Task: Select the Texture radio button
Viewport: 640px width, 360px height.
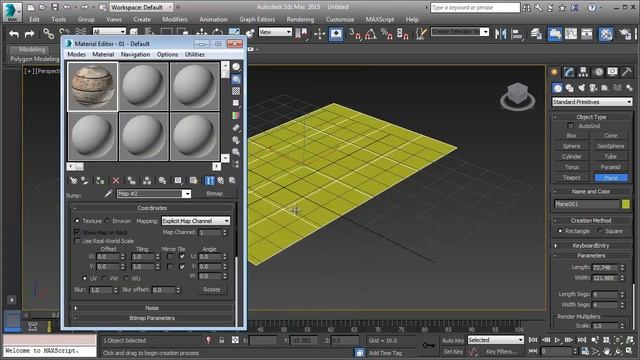Action: pos(77,221)
